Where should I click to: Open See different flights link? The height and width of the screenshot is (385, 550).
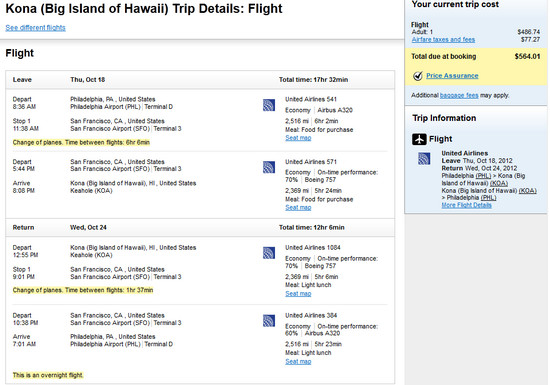click(35, 28)
